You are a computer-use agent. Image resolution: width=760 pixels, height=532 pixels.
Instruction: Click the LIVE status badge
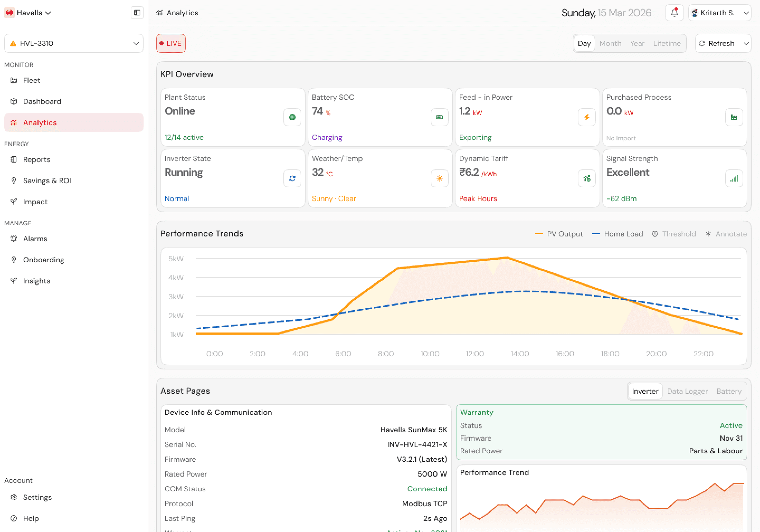pyautogui.click(x=171, y=43)
